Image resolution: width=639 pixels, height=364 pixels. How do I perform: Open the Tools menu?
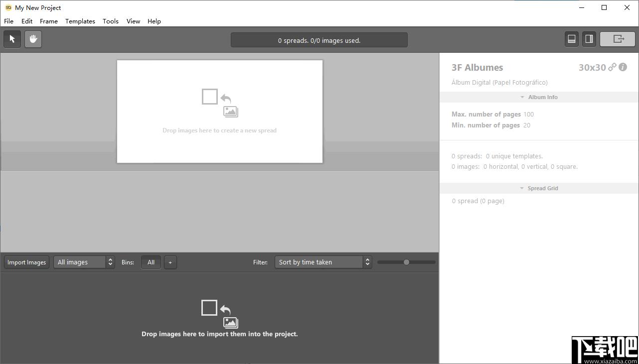(111, 21)
